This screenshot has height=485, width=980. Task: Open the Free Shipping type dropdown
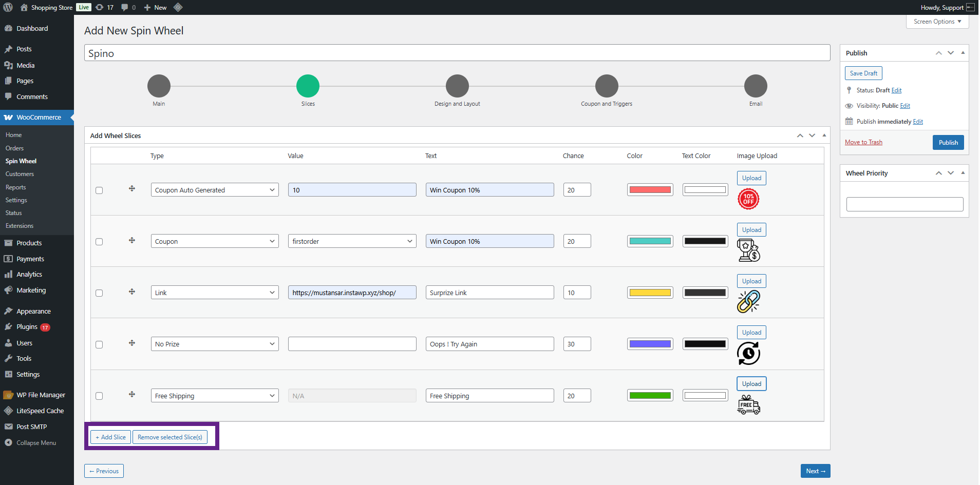click(x=215, y=396)
